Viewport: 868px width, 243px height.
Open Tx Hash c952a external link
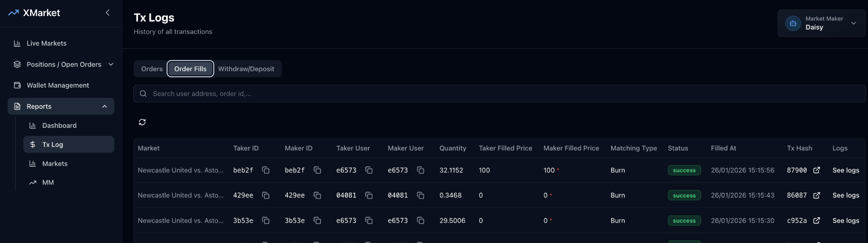click(x=816, y=221)
